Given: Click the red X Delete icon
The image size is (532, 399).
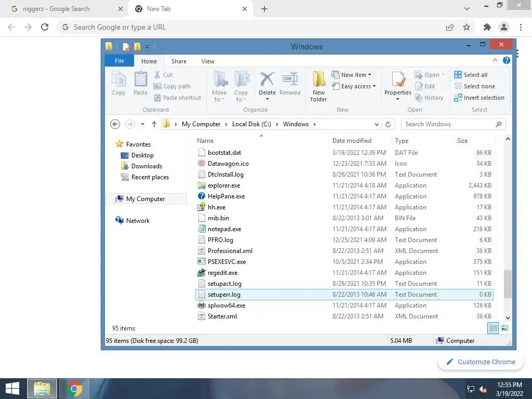Looking at the screenshot, I should [x=267, y=79].
